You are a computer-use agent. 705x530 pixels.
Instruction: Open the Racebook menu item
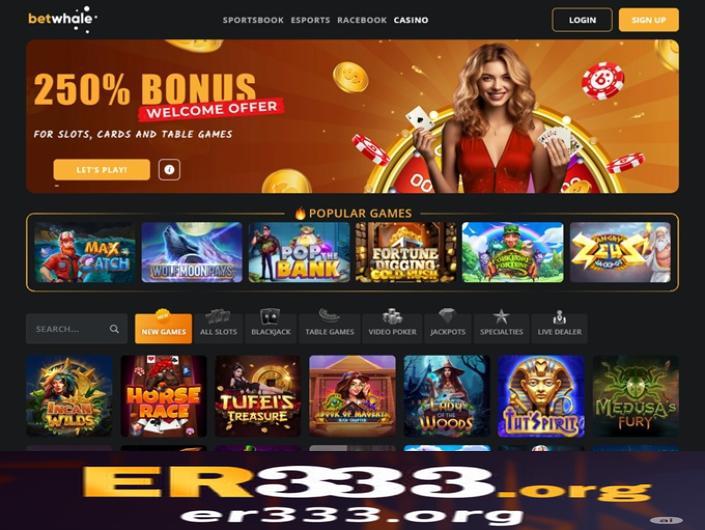(x=362, y=20)
